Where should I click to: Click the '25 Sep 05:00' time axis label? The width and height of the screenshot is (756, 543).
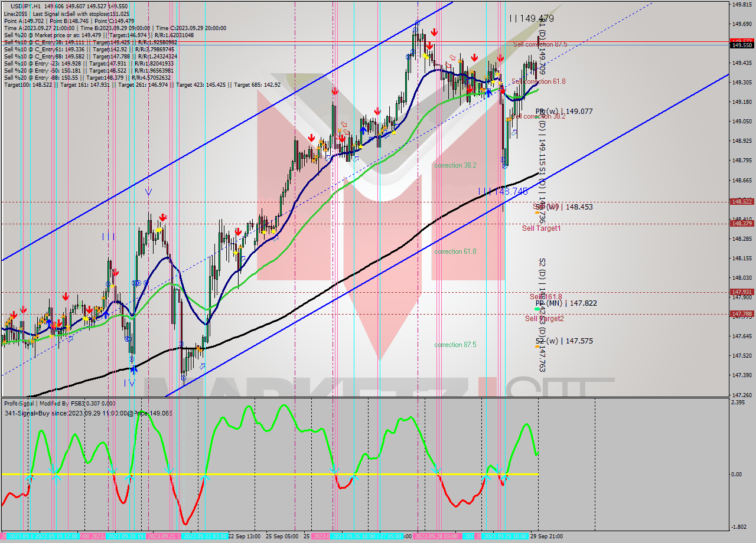click(x=281, y=537)
